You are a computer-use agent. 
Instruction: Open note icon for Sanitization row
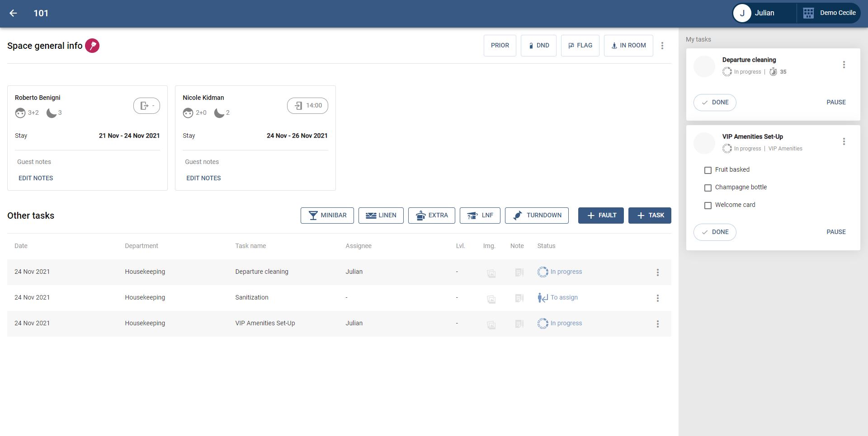[519, 298]
